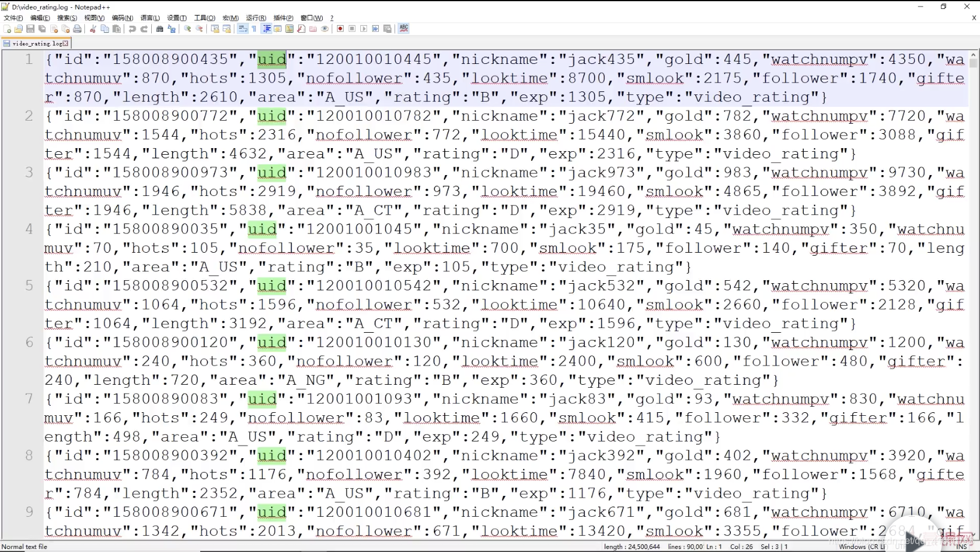Click the Copy toolbar icon
Screen dimensions: 980x552
[x=105, y=29]
